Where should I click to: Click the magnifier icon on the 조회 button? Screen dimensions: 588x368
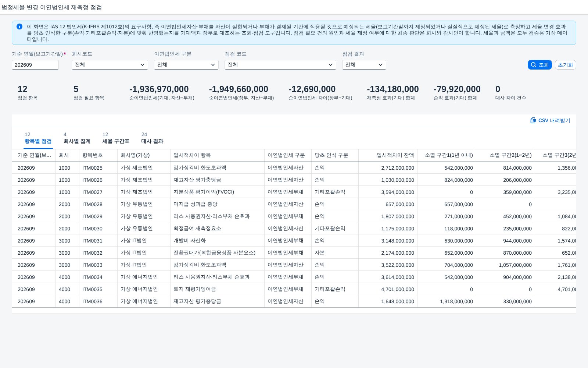534,65
